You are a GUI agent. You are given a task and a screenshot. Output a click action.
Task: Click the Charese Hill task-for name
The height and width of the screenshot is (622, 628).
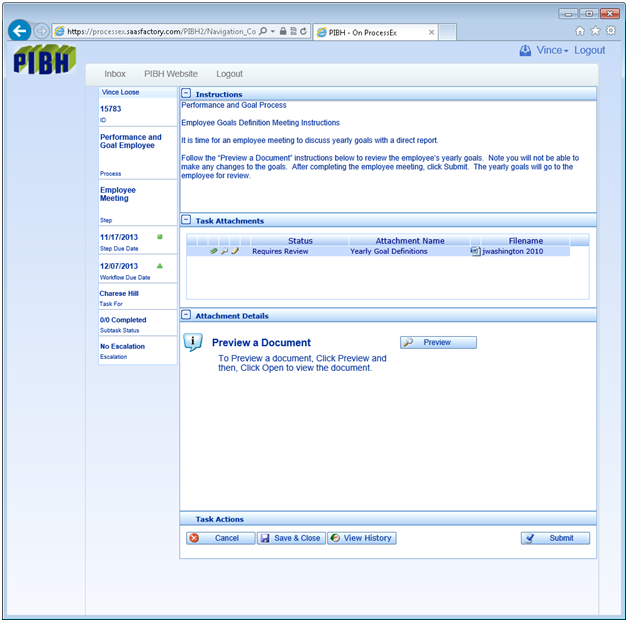pyautogui.click(x=119, y=293)
